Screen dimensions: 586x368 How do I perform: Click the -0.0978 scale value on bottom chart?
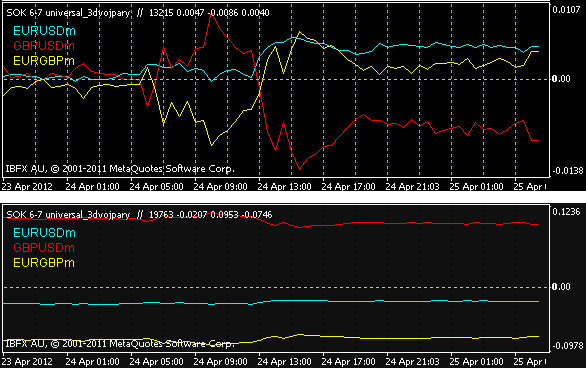pos(567,346)
